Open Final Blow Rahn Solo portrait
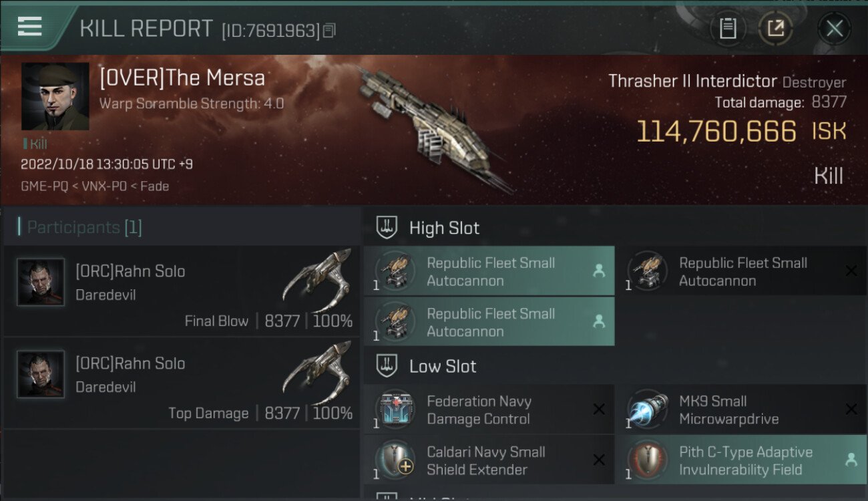Screen dimensions: 868x501 41,283
